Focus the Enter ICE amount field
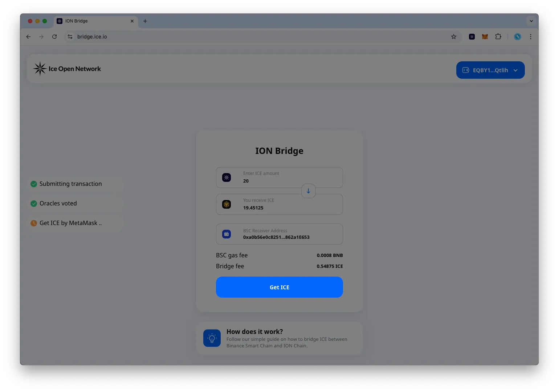559x392 pixels. (279, 177)
